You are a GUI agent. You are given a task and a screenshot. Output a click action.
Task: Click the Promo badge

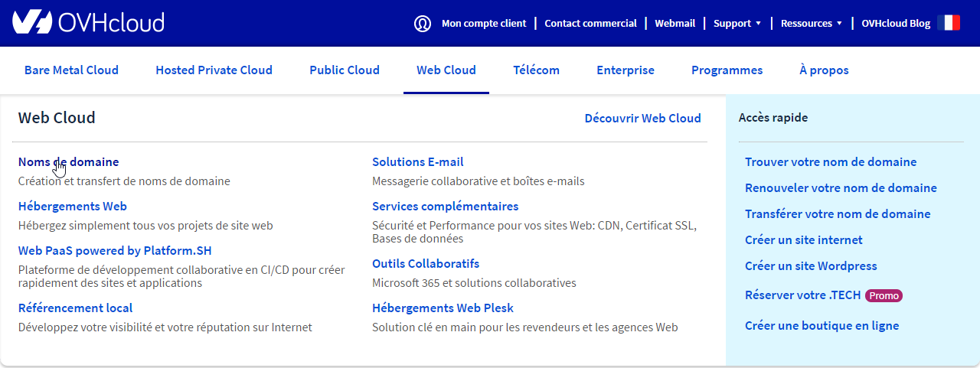[x=884, y=295]
